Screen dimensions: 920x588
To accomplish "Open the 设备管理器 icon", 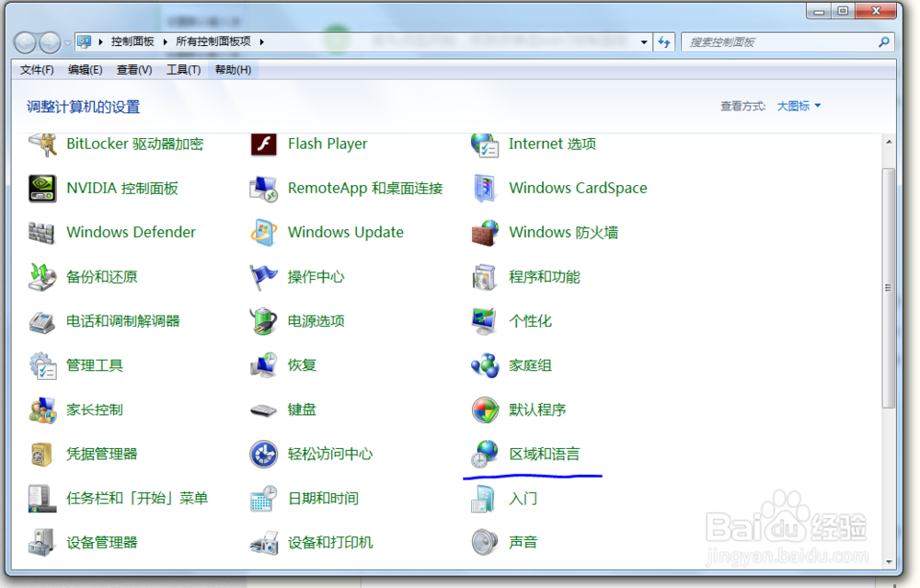I will tap(41, 543).
